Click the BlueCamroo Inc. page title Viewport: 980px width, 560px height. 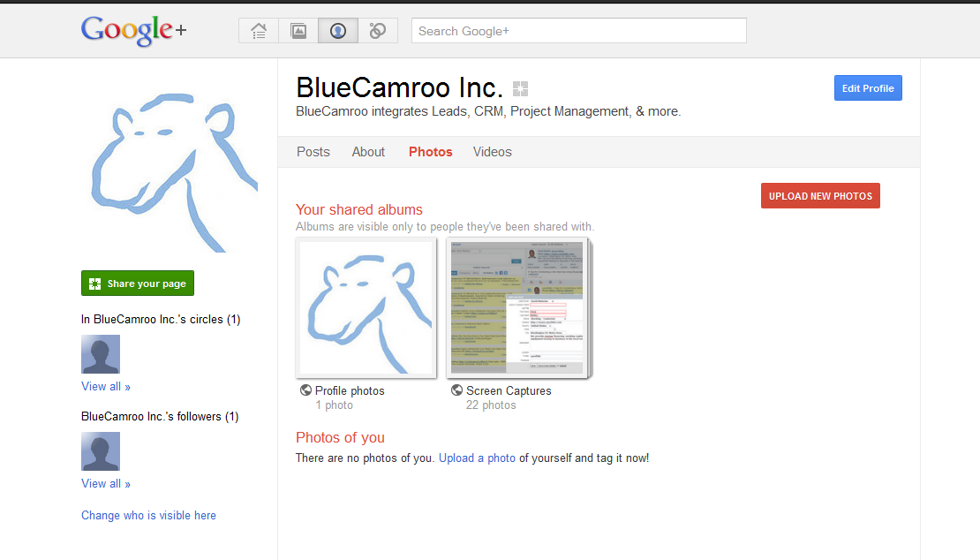click(x=399, y=87)
